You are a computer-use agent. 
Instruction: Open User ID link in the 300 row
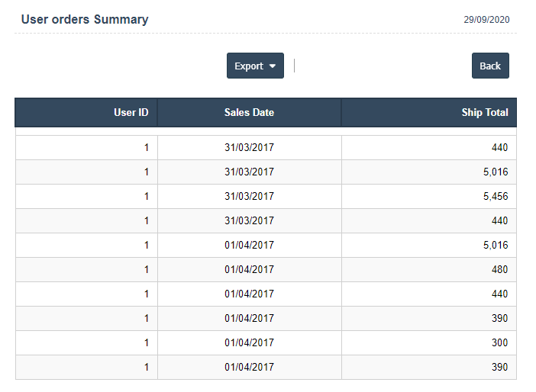[x=146, y=343]
